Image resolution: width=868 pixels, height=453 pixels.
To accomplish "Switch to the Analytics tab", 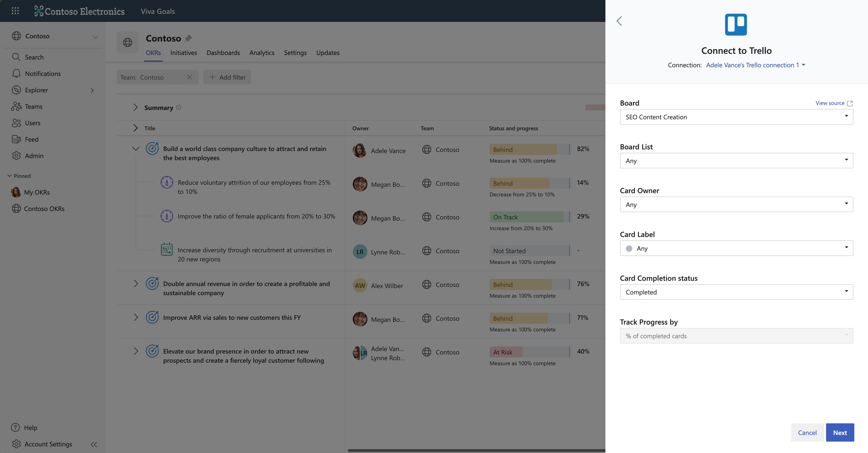I will [261, 53].
